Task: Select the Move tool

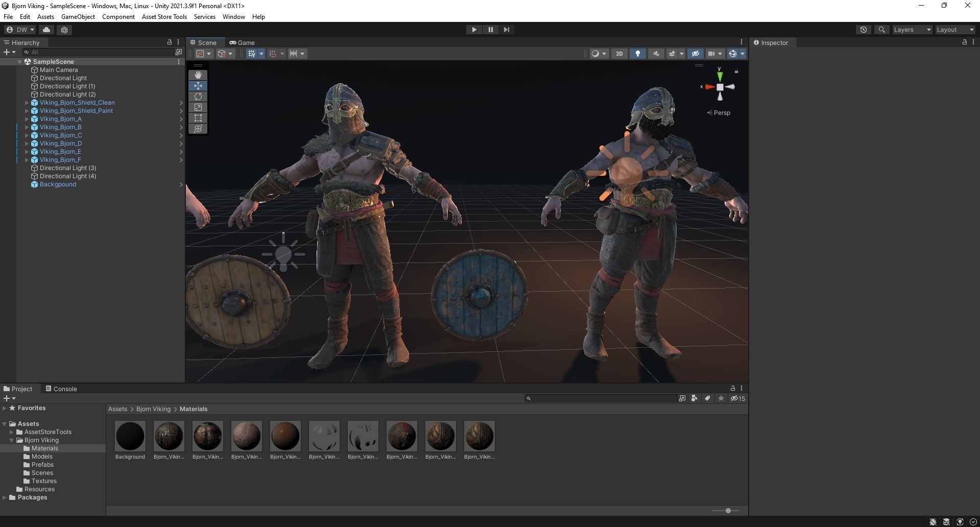Action: tap(198, 86)
